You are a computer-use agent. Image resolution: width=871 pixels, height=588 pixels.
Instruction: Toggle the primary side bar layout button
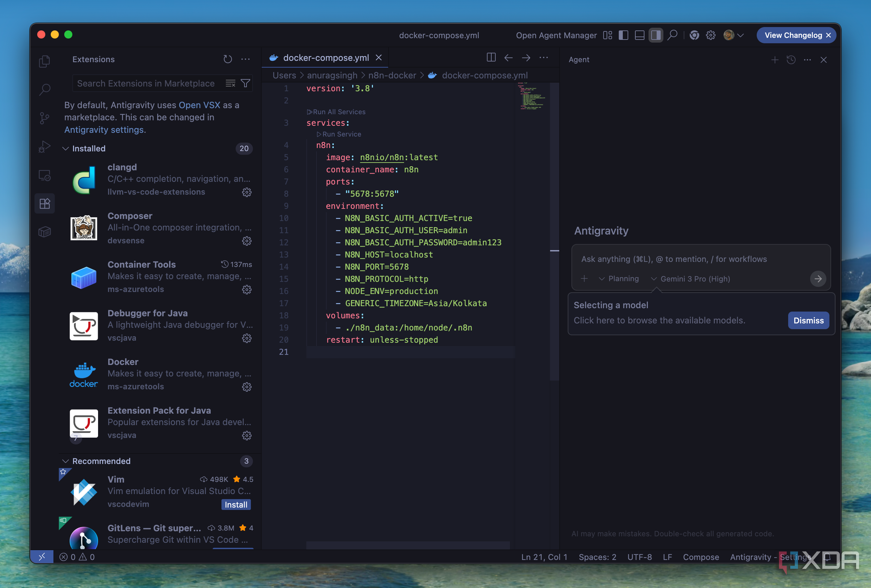tap(623, 35)
